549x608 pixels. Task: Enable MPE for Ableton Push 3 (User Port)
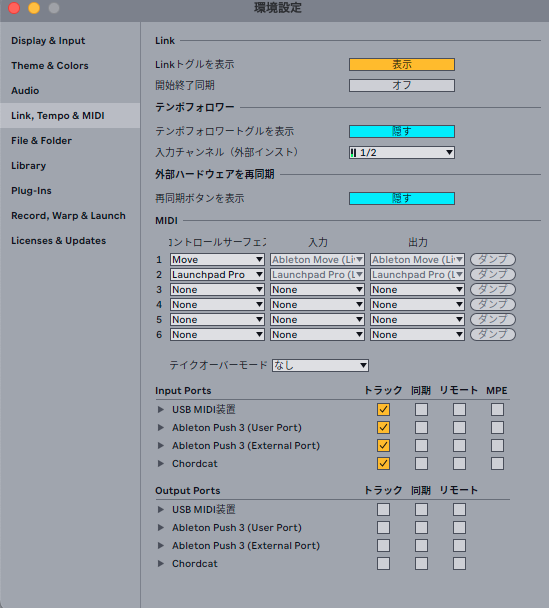click(497, 427)
